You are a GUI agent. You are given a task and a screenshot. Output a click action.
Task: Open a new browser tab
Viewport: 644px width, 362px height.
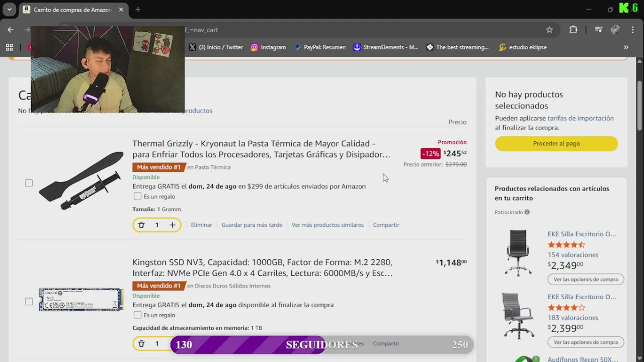(138, 10)
